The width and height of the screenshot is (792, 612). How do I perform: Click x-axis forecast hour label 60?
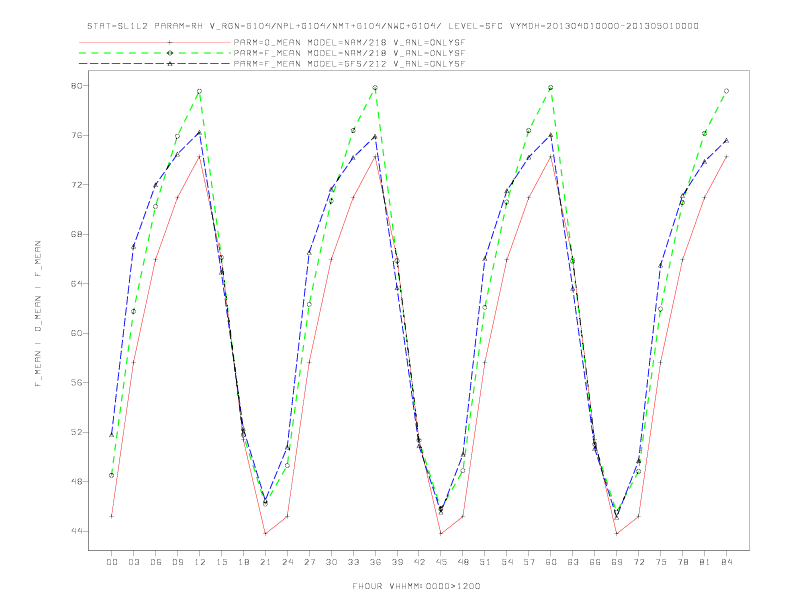pos(551,562)
